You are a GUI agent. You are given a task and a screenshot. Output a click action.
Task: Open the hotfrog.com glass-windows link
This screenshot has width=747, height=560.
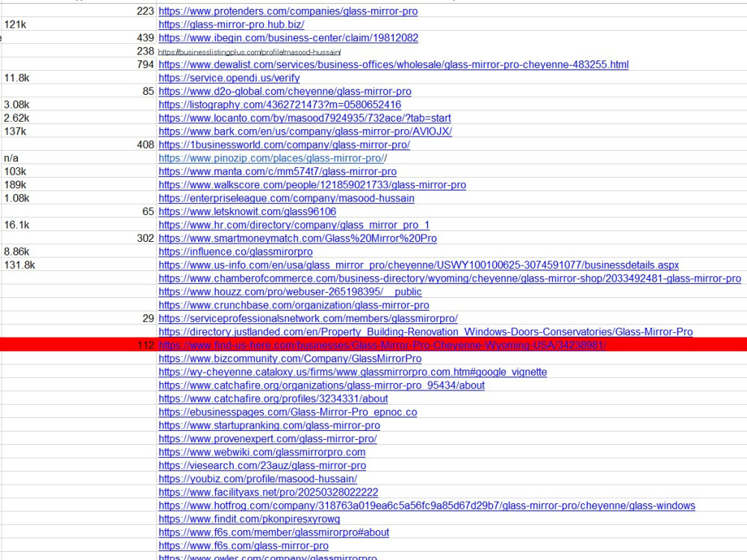pyautogui.click(x=427, y=504)
